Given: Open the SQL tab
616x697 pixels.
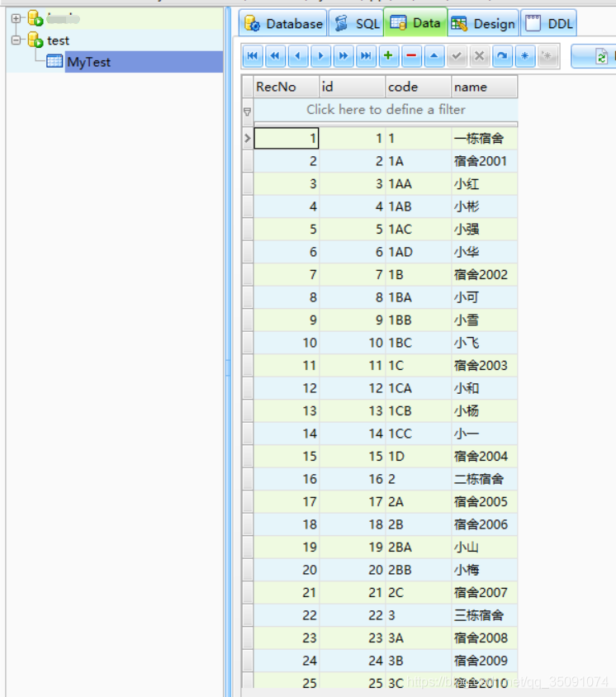Looking at the screenshot, I should [x=356, y=23].
